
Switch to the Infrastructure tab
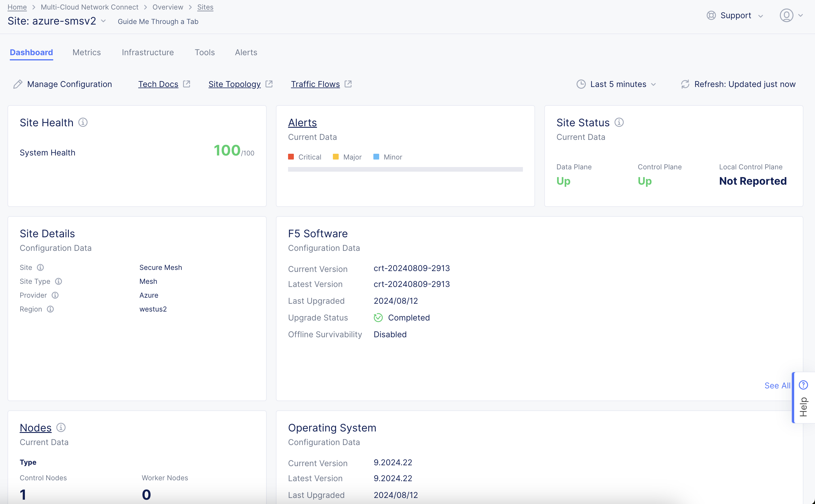(x=148, y=52)
